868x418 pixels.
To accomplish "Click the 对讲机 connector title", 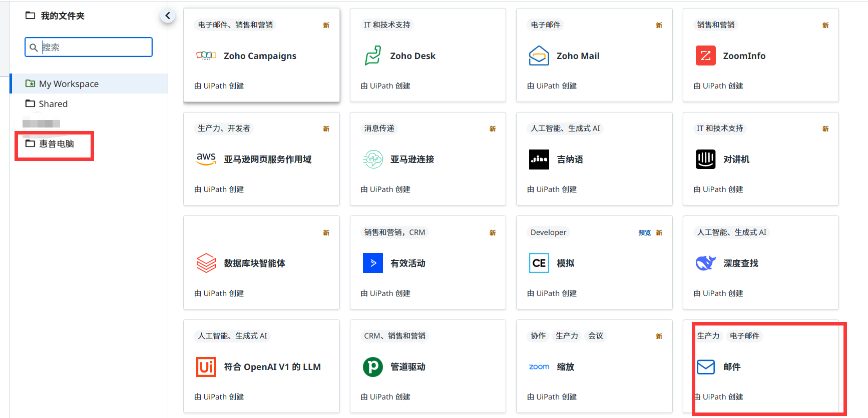I will tap(736, 159).
